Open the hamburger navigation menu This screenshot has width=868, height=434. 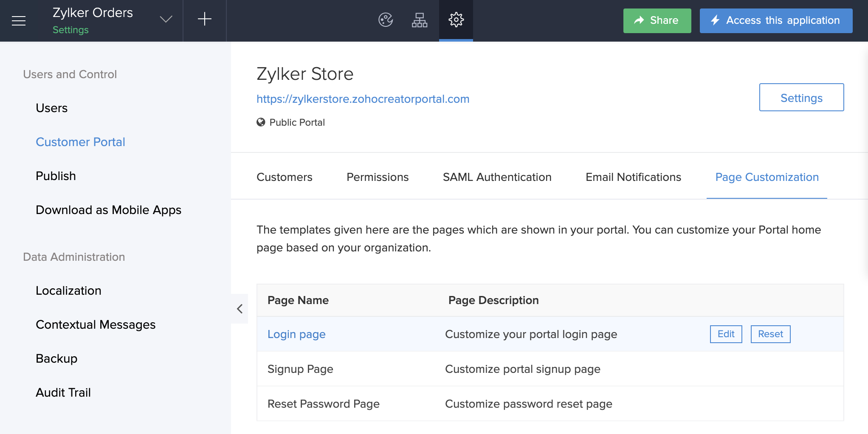[x=19, y=20]
